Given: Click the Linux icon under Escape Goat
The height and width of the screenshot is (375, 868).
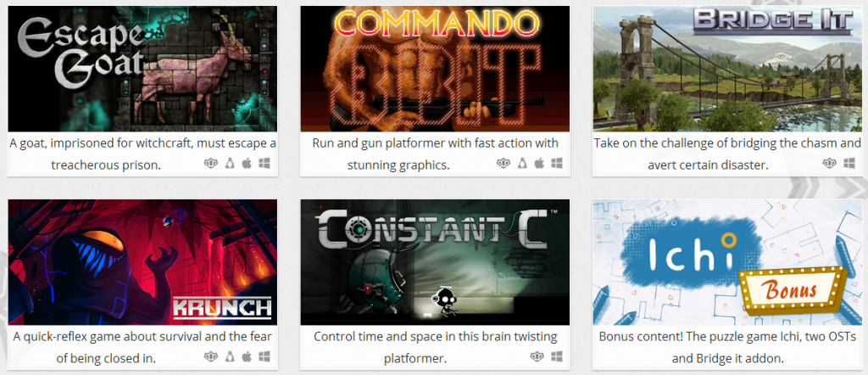Looking at the screenshot, I should (x=229, y=164).
